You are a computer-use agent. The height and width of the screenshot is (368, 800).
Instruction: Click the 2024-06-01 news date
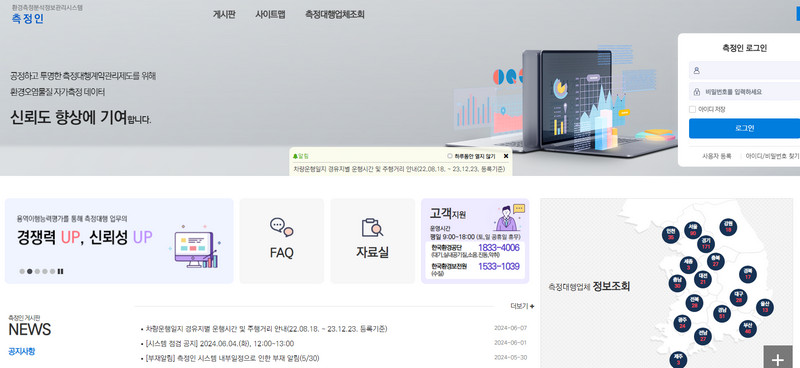(510, 343)
